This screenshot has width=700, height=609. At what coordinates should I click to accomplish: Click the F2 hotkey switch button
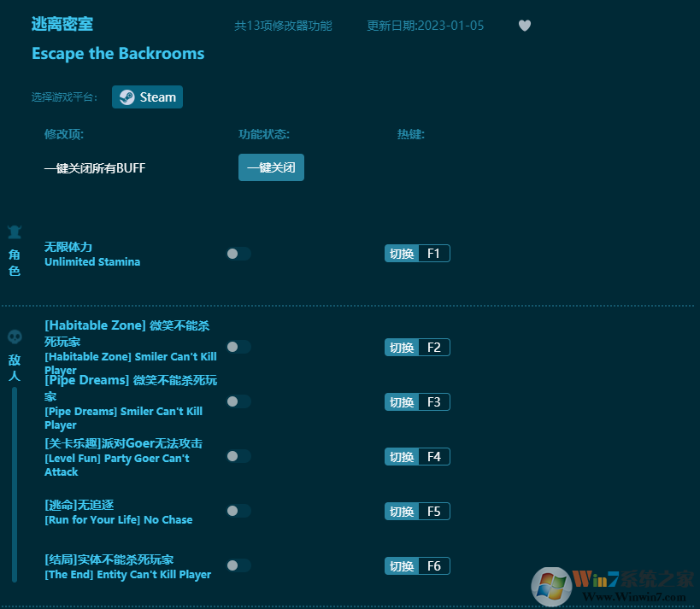click(402, 348)
